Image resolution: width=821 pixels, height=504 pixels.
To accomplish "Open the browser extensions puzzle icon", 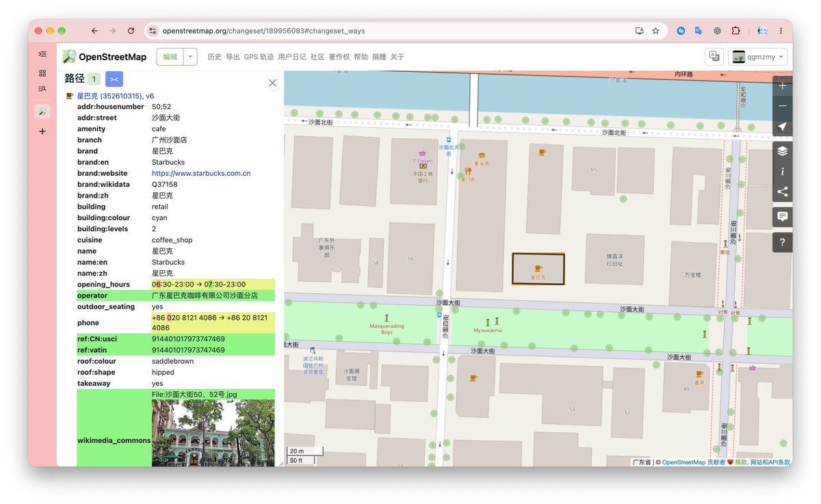I will [x=735, y=31].
